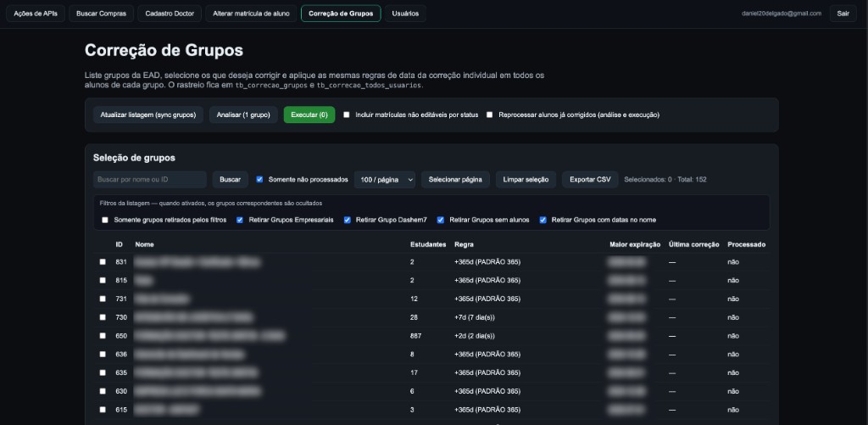Viewport: 868px width, 425px height.
Task: Click the Nome column header
Action: point(144,244)
